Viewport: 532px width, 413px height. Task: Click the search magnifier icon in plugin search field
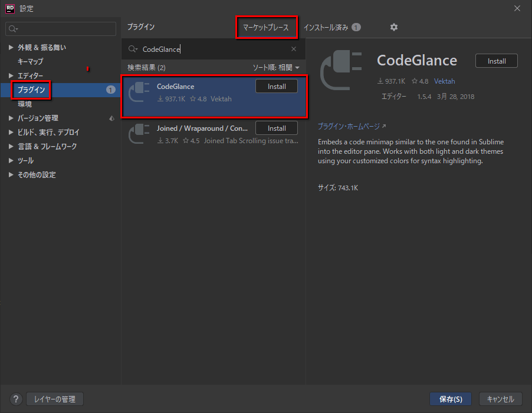coord(133,49)
